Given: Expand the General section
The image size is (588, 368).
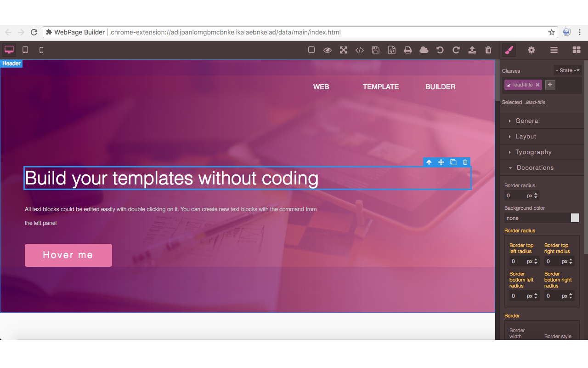Looking at the screenshot, I should [542, 121].
